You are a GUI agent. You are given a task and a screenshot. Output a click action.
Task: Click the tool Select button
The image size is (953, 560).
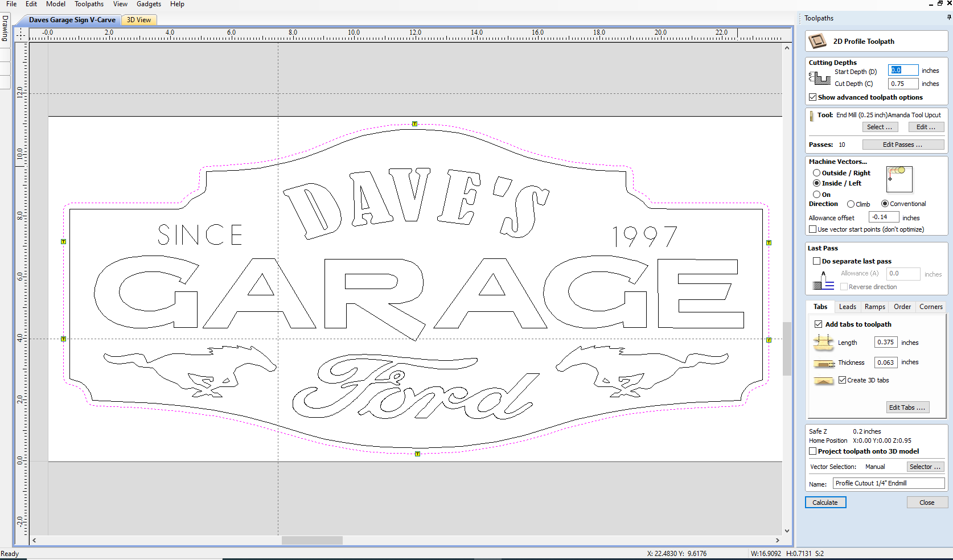pos(880,127)
